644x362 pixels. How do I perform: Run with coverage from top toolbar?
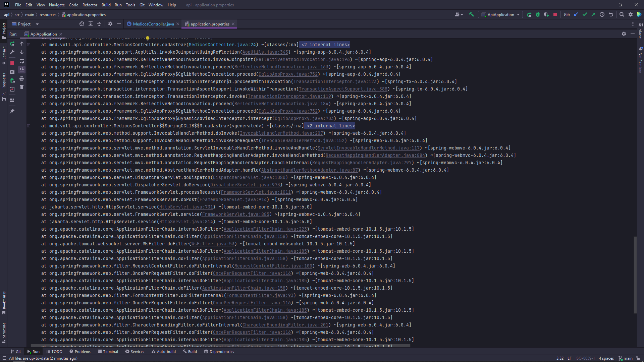(x=546, y=14)
